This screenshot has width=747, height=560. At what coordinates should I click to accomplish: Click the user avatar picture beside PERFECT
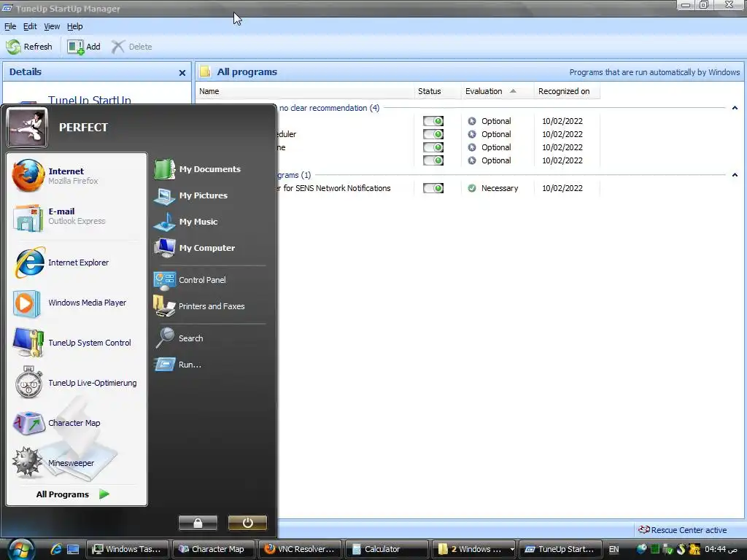[27, 127]
